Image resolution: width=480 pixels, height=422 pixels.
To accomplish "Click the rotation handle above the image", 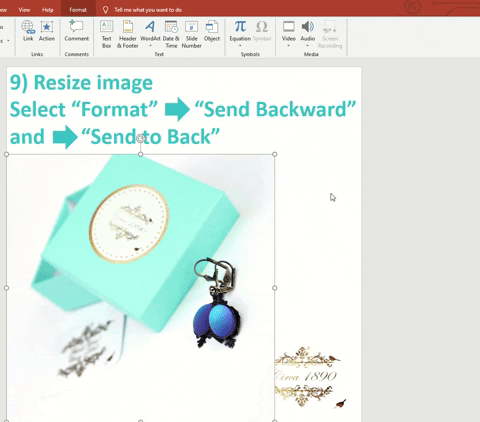I will coord(141,138).
